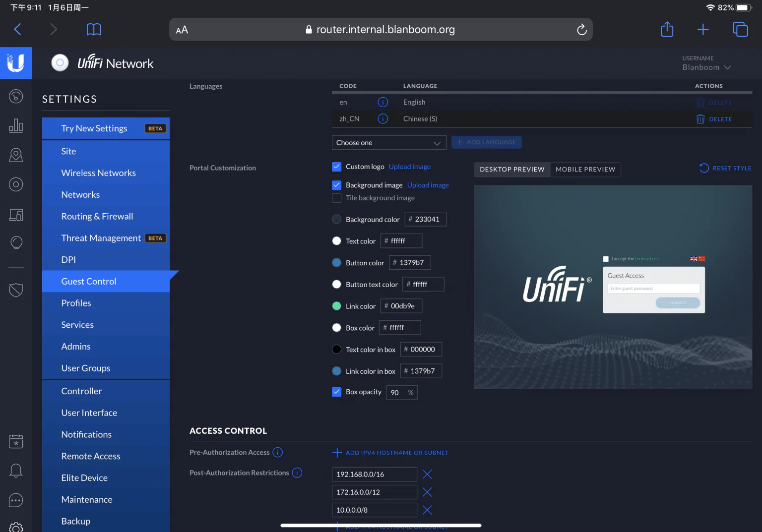Switch to Mobile Preview tab
This screenshot has height=532, width=762.
(585, 169)
